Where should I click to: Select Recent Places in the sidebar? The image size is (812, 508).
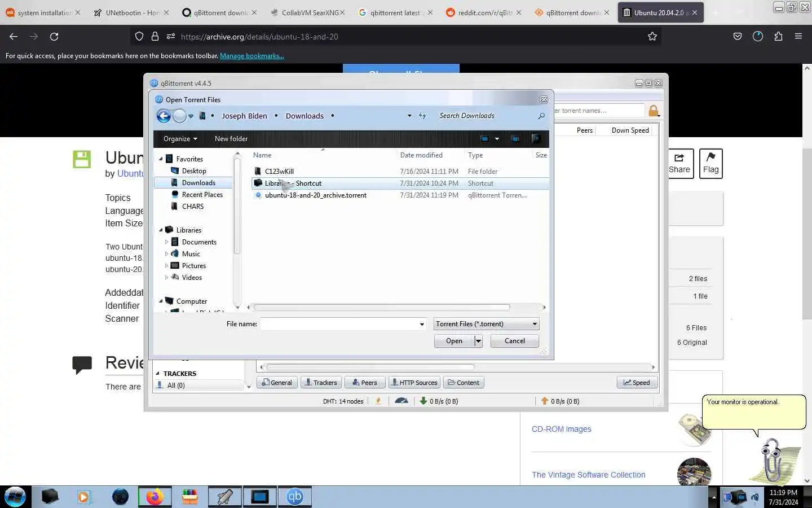(202, 195)
